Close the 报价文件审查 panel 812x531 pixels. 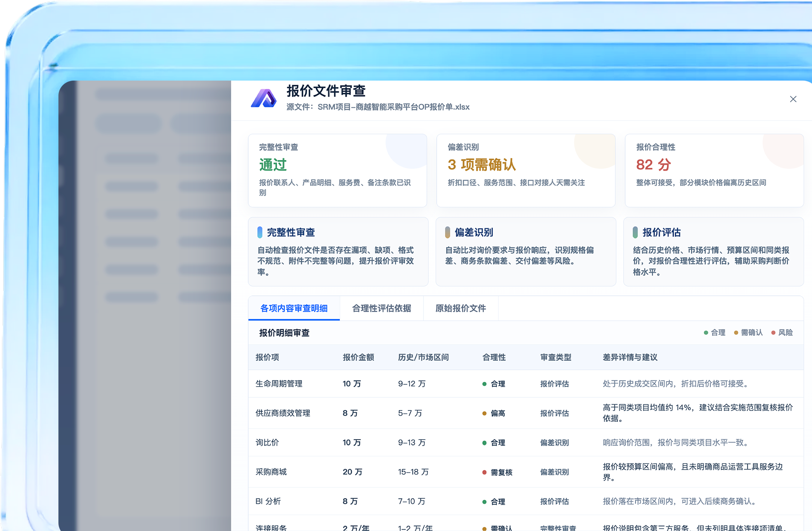coord(793,99)
